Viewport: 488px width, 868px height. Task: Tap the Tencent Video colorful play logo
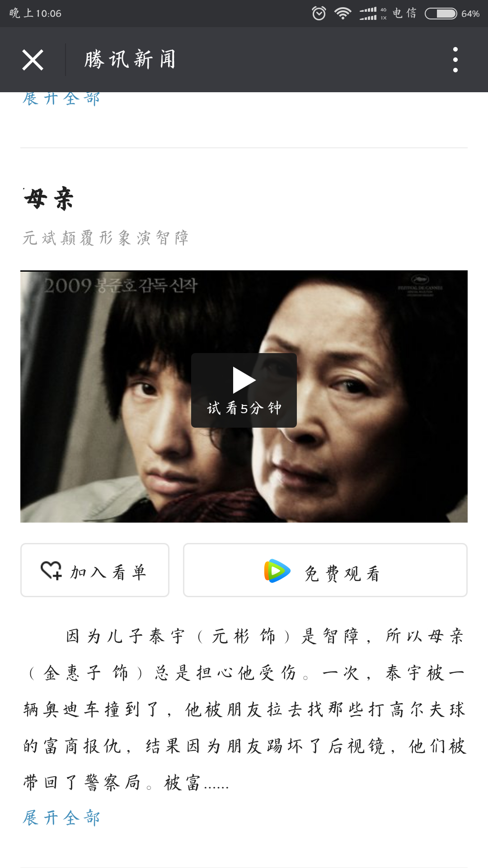[277, 571]
